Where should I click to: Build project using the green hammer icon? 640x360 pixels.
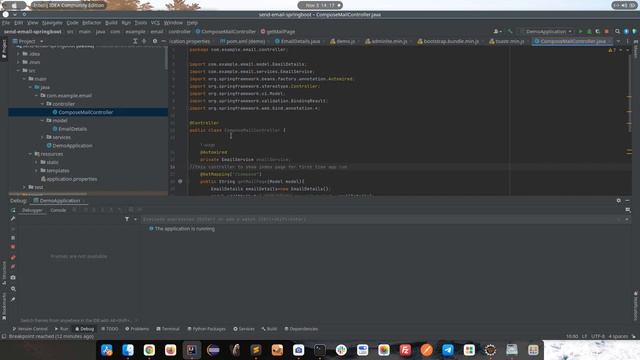coord(510,31)
